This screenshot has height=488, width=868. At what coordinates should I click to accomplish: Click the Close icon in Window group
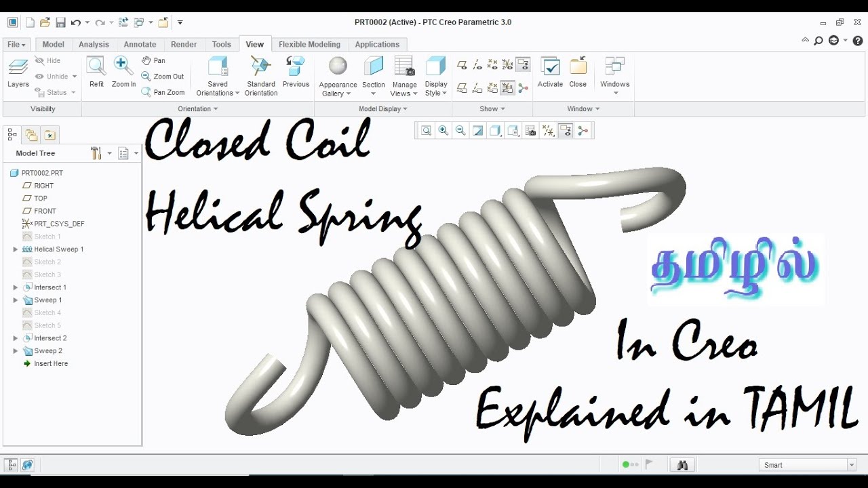pos(578,73)
